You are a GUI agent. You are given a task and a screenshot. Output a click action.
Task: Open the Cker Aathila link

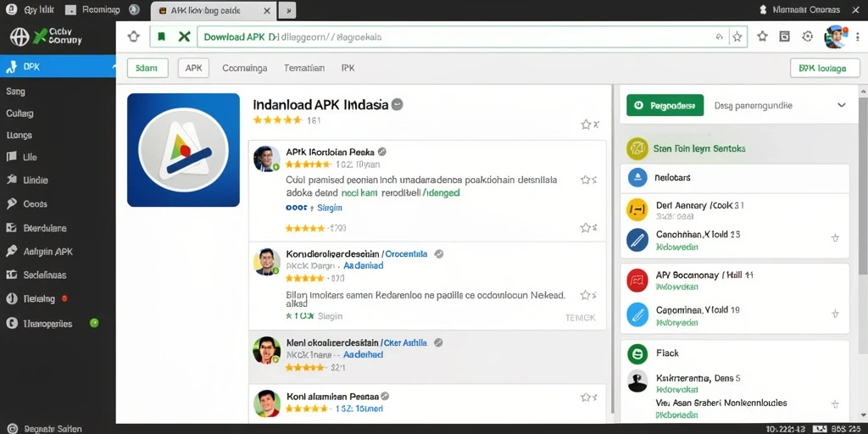405,342
